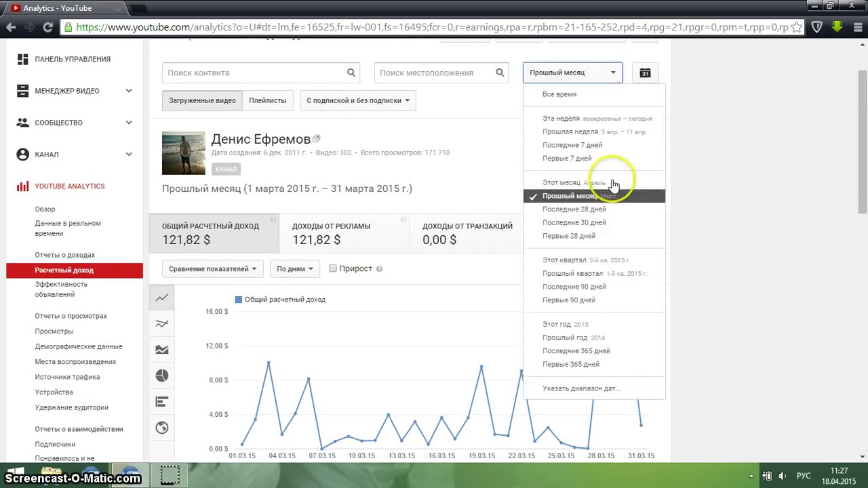Open Источники трафика report
The height and width of the screenshot is (488, 868).
pyautogui.click(x=67, y=377)
